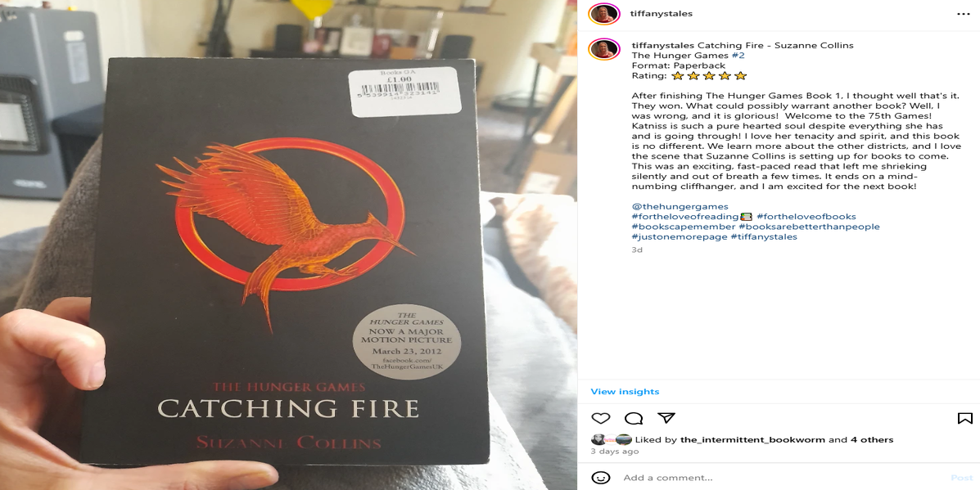
Task: Click the Post comment button
Action: pos(962,478)
